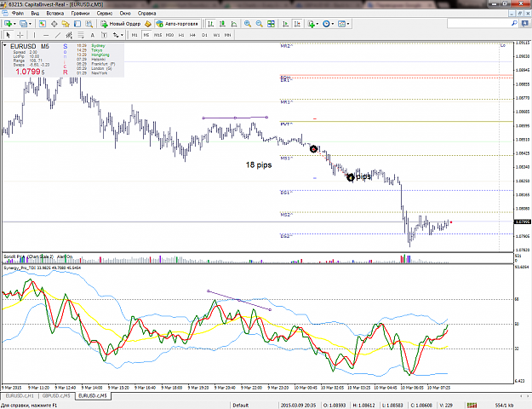This screenshot has width=532, height=409.
Task: Click the Новый Ордер button
Action: click(121, 24)
